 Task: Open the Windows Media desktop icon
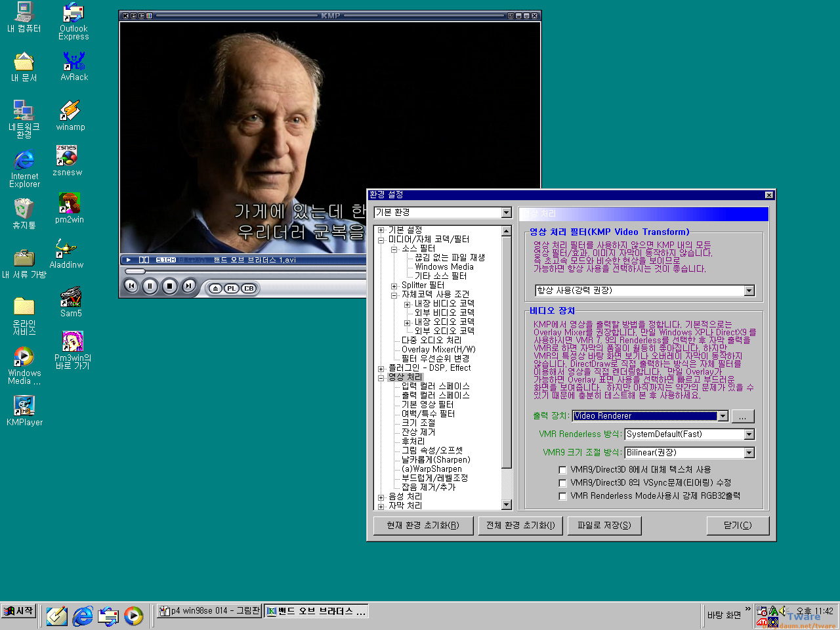coord(24,366)
